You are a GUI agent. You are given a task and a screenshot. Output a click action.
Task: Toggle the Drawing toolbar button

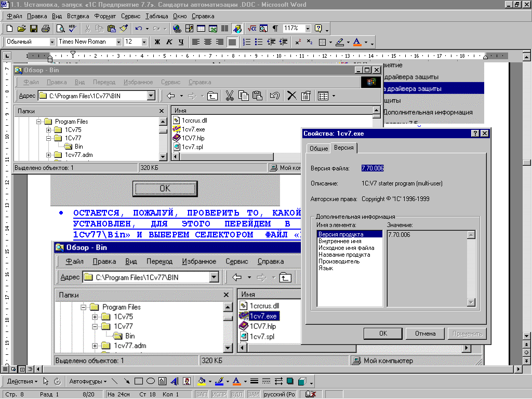[237, 29]
